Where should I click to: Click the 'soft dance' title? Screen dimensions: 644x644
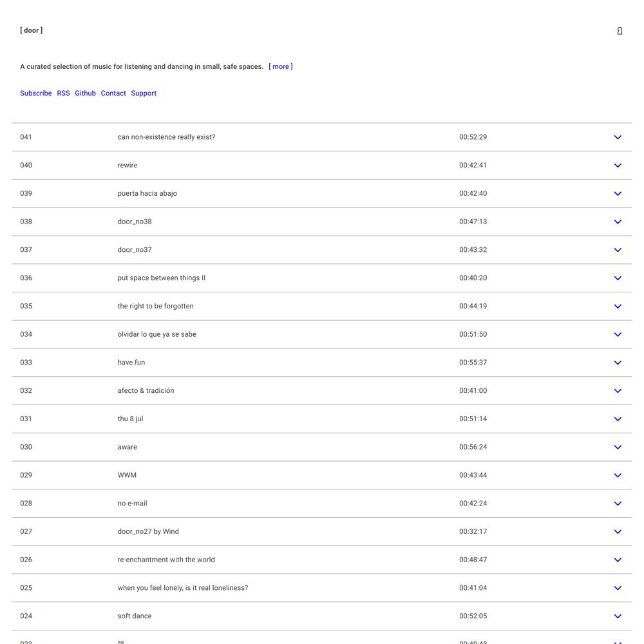pos(135,616)
